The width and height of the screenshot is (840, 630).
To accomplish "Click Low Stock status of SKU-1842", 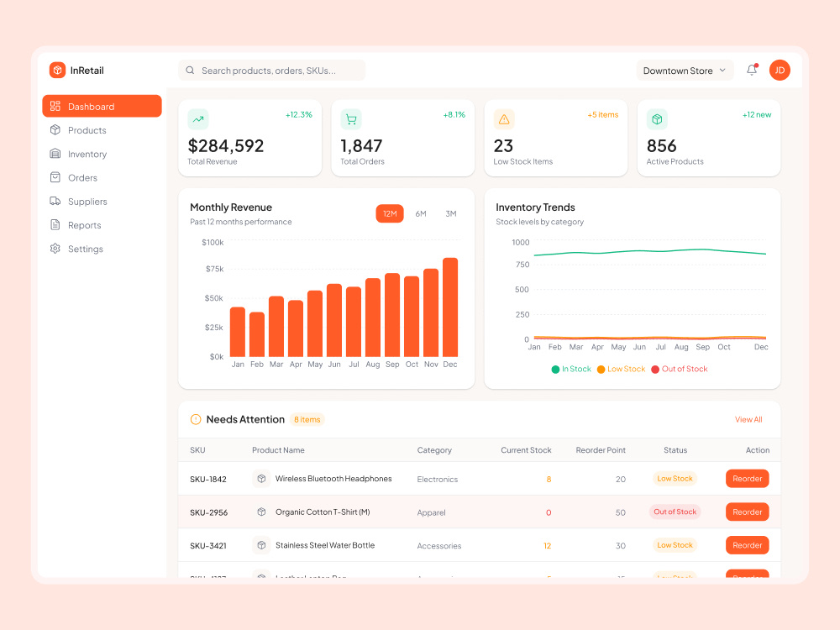I will [675, 479].
